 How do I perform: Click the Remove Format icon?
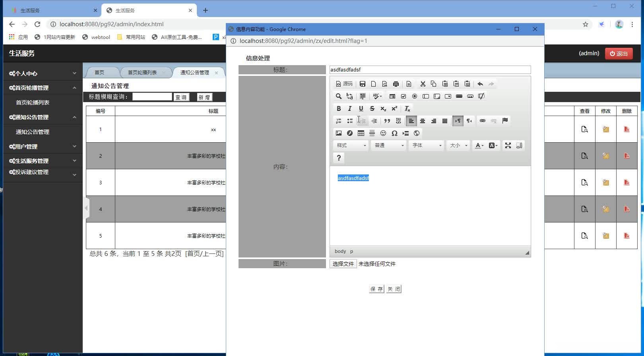[x=407, y=108]
